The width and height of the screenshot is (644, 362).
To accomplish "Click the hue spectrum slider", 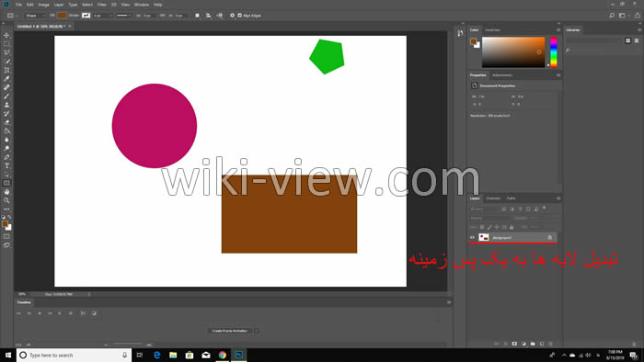I will click(x=554, y=52).
